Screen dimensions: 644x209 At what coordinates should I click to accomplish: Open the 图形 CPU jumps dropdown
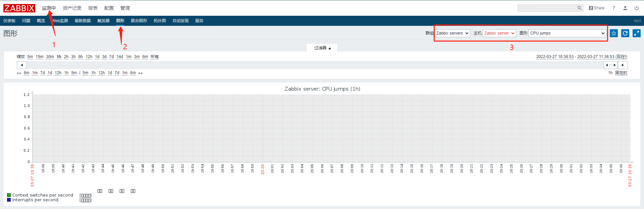[x=568, y=33]
